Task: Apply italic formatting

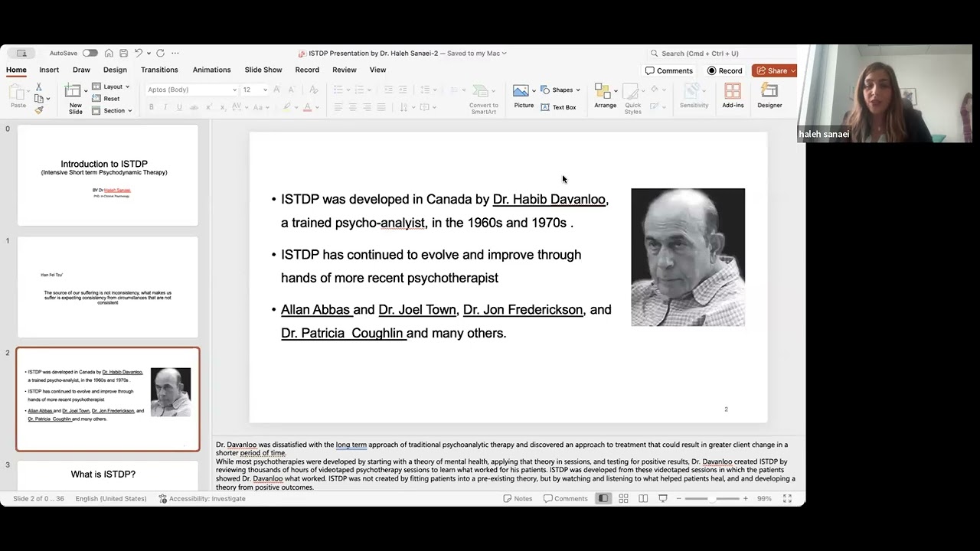Action: (x=165, y=107)
